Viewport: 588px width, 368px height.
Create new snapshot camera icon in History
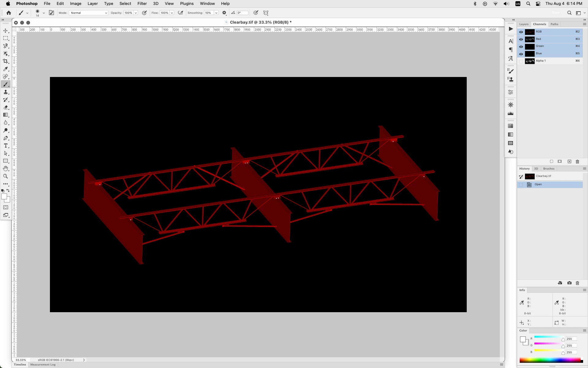pyautogui.click(x=569, y=283)
